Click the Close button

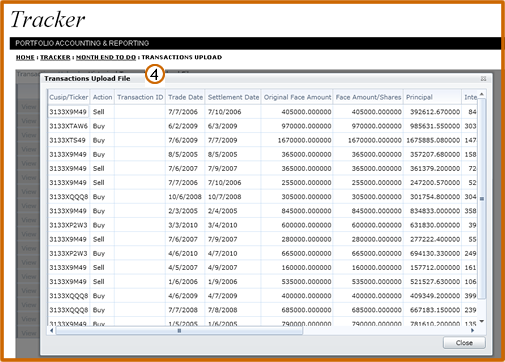point(464,343)
